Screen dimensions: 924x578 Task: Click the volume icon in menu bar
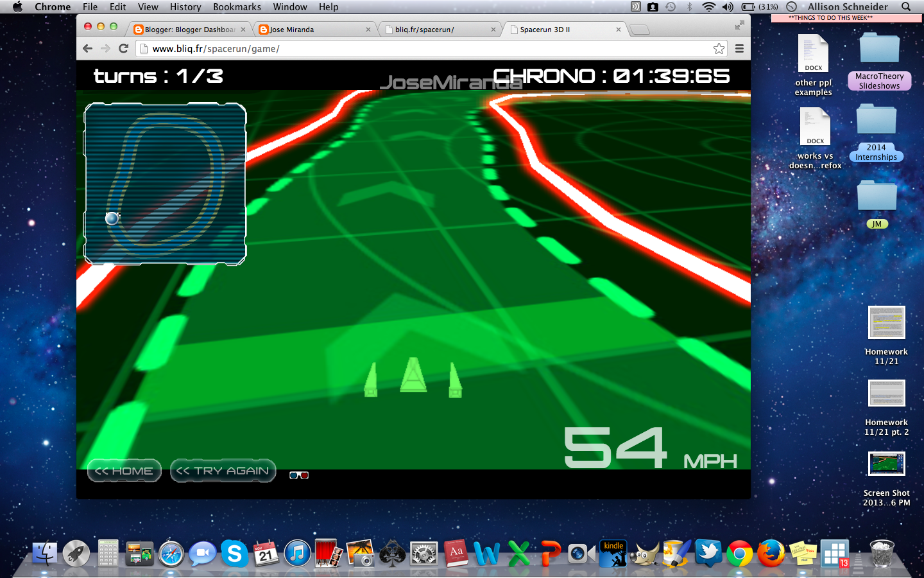point(728,6)
